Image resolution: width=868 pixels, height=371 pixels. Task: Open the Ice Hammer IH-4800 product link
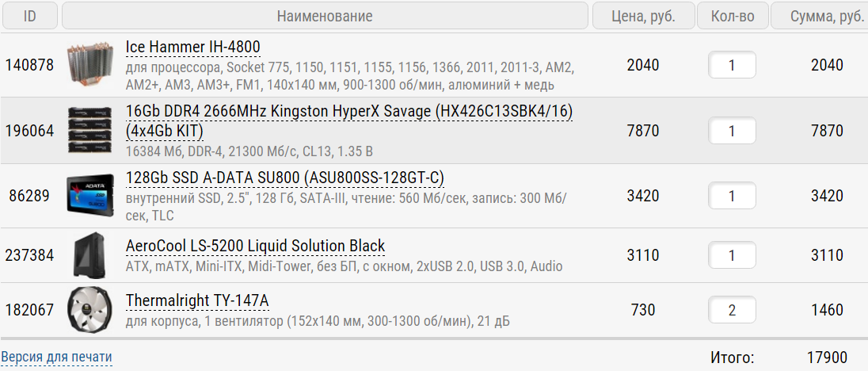[x=193, y=48]
